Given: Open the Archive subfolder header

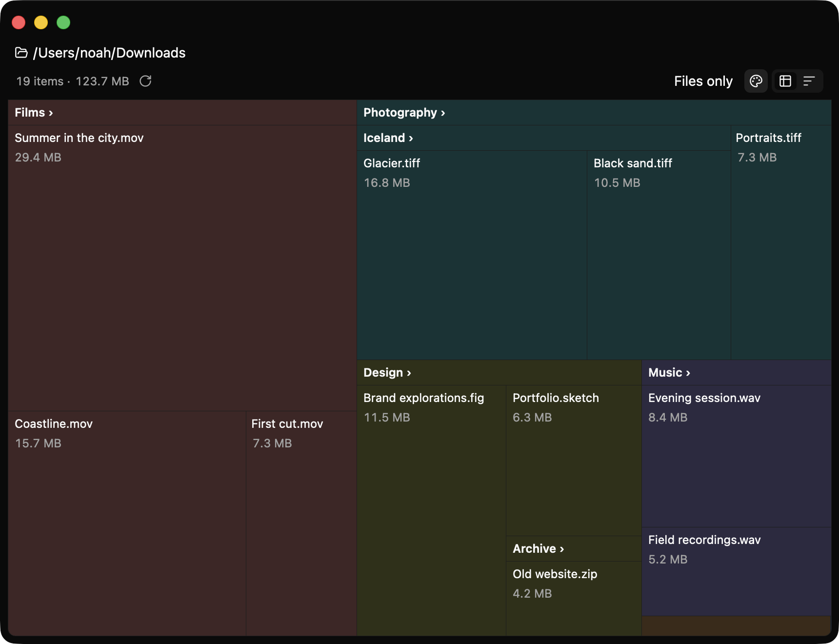Looking at the screenshot, I should click(x=574, y=549).
